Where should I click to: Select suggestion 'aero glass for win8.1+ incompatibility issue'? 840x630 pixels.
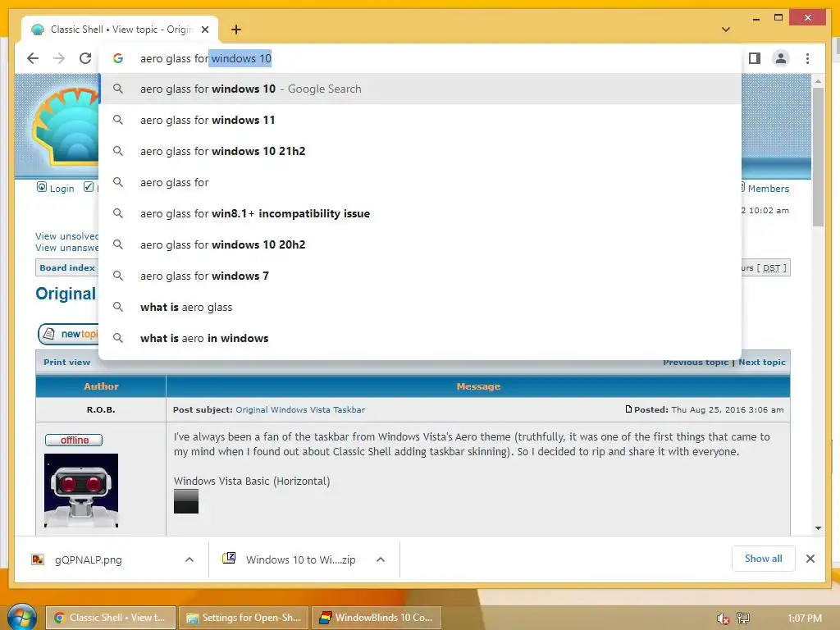point(420,213)
